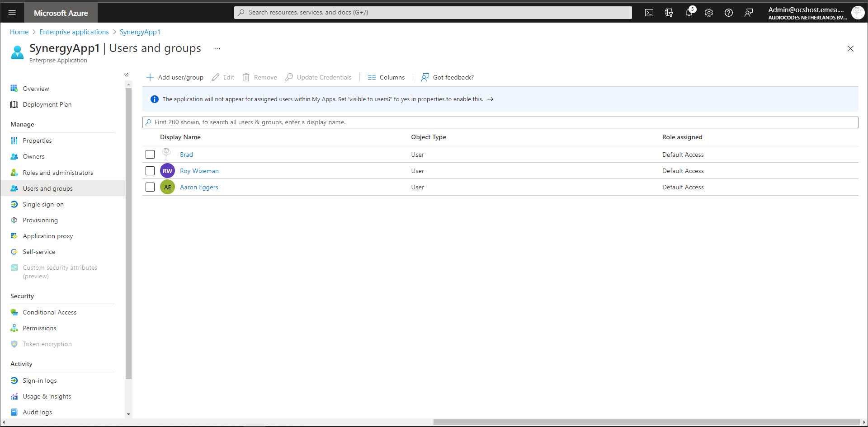The image size is (868, 427).
Task: Select the checkbox for Aaron Eggers
Action: [x=150, y=187]
